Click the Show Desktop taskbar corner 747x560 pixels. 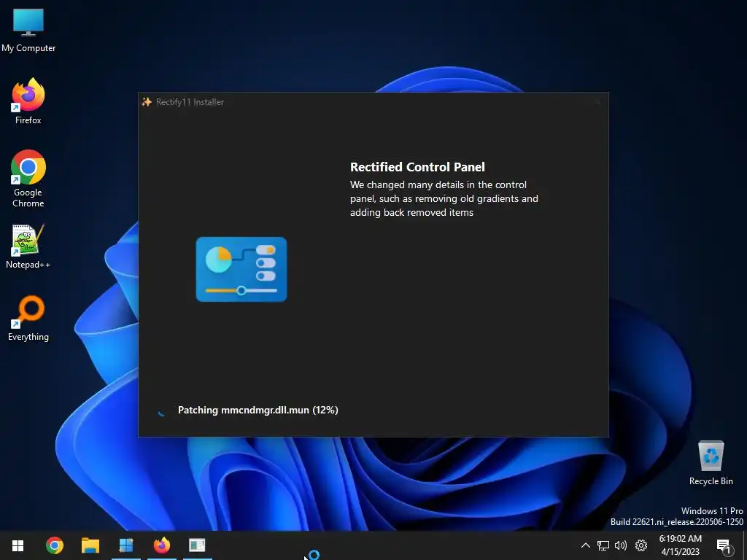745,545
